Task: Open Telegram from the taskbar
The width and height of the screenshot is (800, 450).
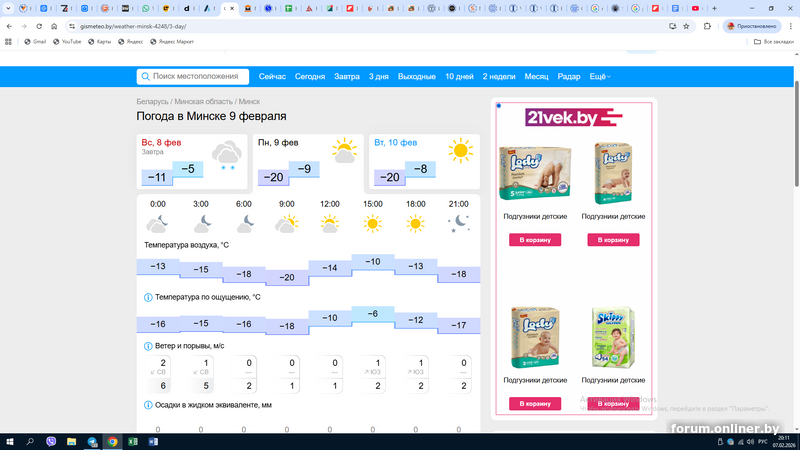Action: coord(92,442)
